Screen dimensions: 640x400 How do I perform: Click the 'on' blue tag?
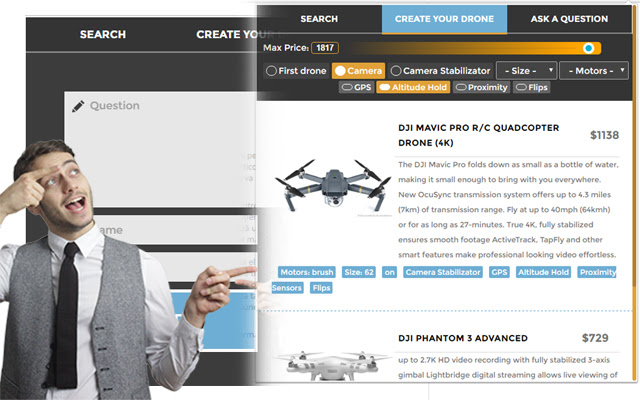389,272
